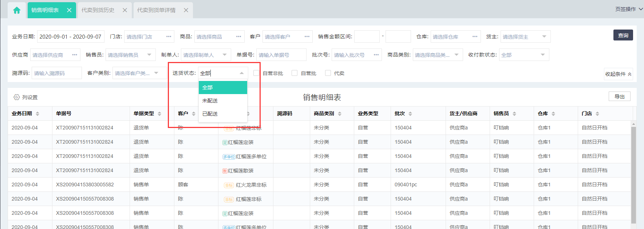Open 供应商 picker ellipsis icon

coord(75,55)
